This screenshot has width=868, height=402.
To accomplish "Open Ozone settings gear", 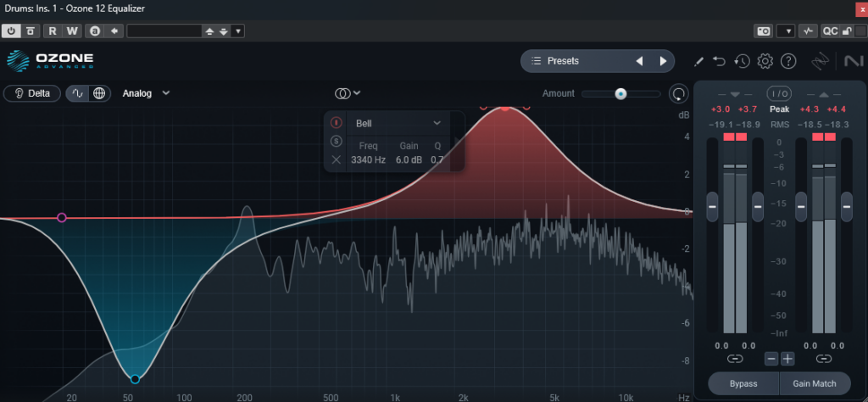I will (x=765, y=61).
